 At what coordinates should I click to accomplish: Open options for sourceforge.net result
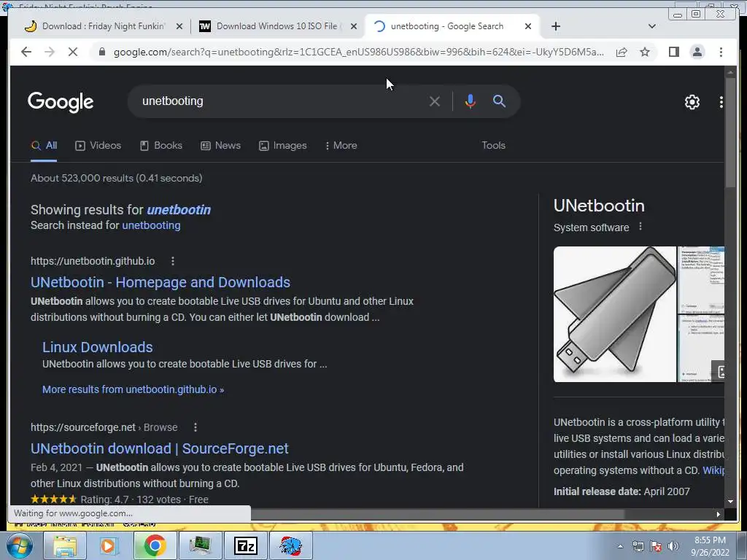(x=195, y=427)
